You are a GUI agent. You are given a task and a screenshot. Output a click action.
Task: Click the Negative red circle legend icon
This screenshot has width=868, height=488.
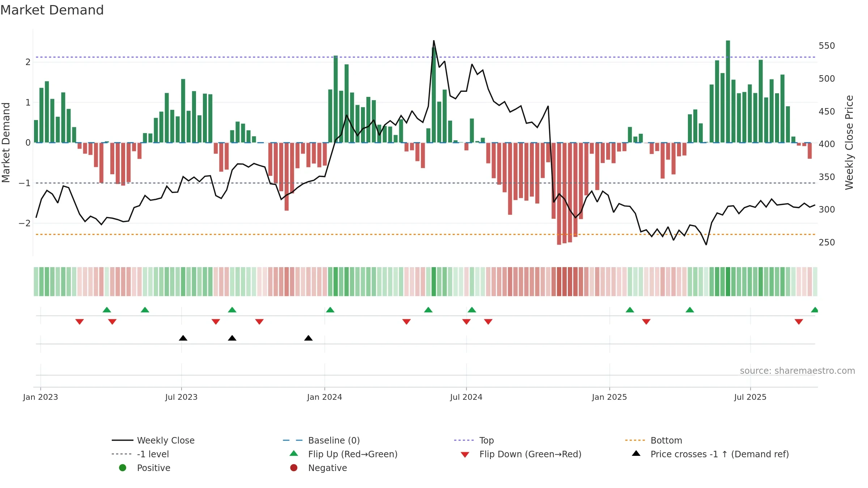point(294,468)
